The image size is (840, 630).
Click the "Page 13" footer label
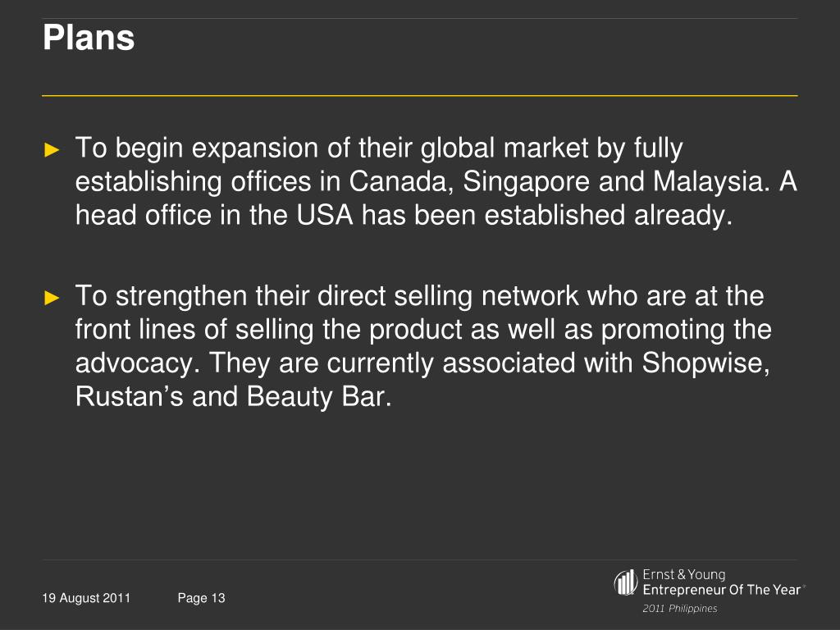201,598
